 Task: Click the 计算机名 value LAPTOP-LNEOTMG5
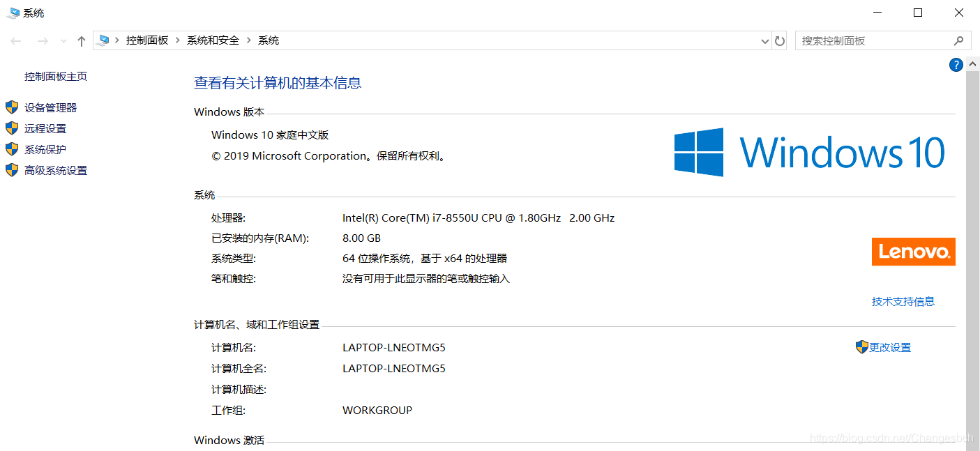pyautogui.click(x=394, y=347)
